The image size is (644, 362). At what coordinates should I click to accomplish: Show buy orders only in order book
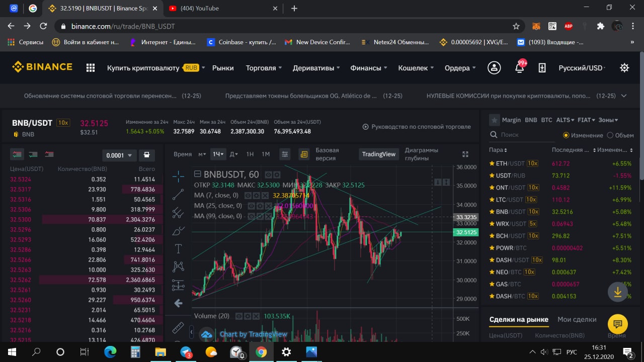[33, 154]
